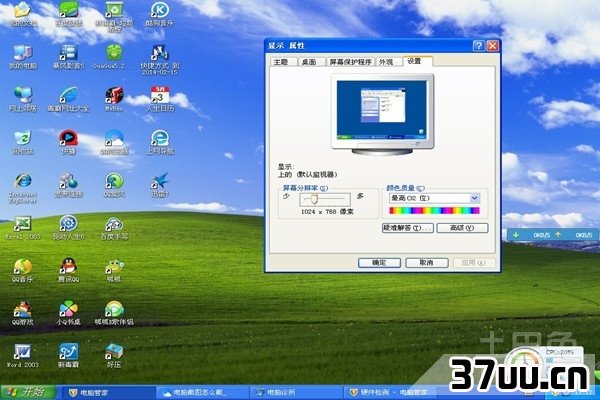Open 呱呱K歌伴侣 karaoke icon

114,310
